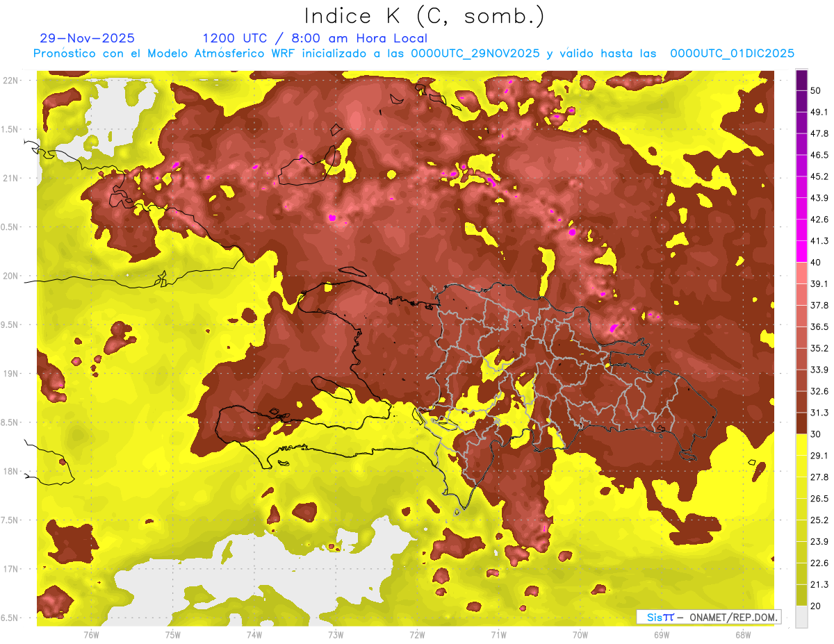
Task: Click the "71W" longitude label
Action: point(499,635)
